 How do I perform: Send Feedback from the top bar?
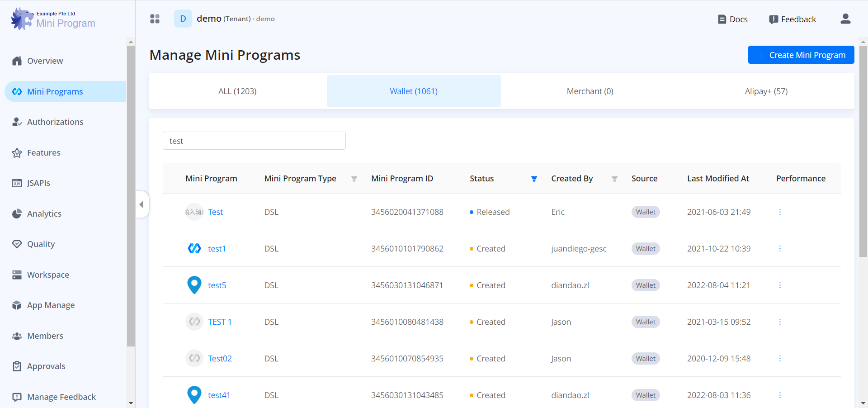(793, 19)
